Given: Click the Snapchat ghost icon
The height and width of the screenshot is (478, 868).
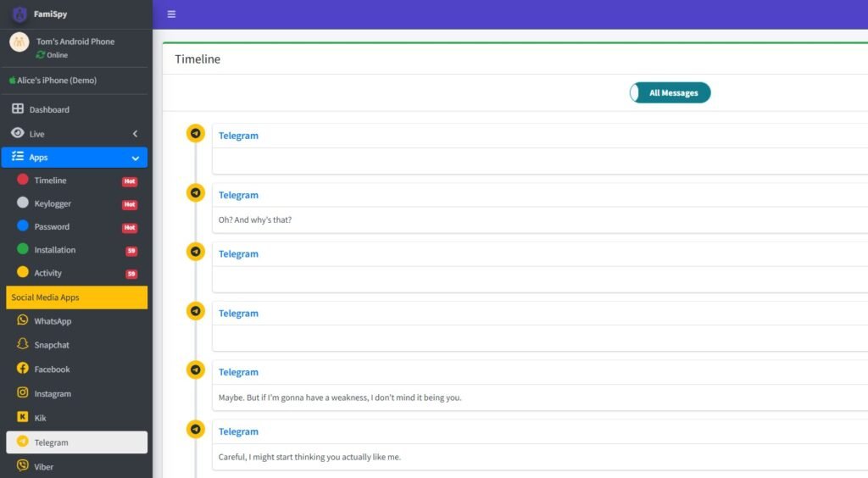Looking at the screenshot, I should pyautogui.click(x=23, y=343).
